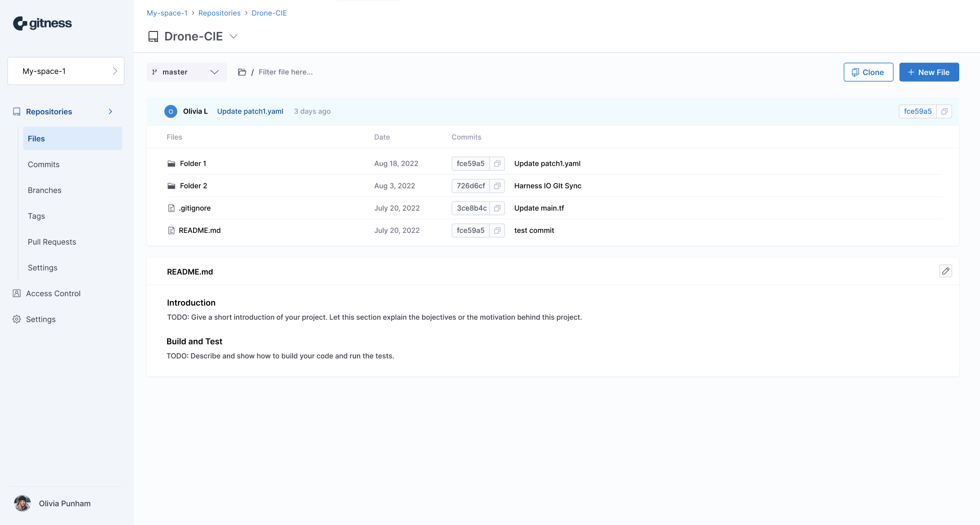
Task: Click the gitness logo
Action: click(43, 23)
